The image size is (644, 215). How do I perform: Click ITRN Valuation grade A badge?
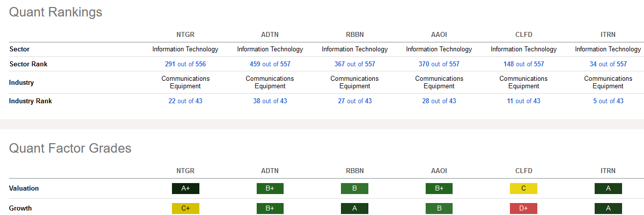tap(608, 189)
